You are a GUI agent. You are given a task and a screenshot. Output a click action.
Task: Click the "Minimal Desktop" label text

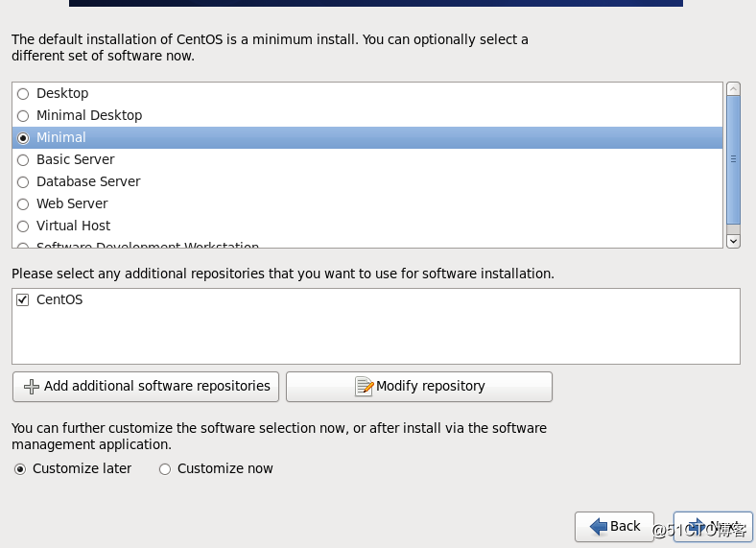coord(89,115)
